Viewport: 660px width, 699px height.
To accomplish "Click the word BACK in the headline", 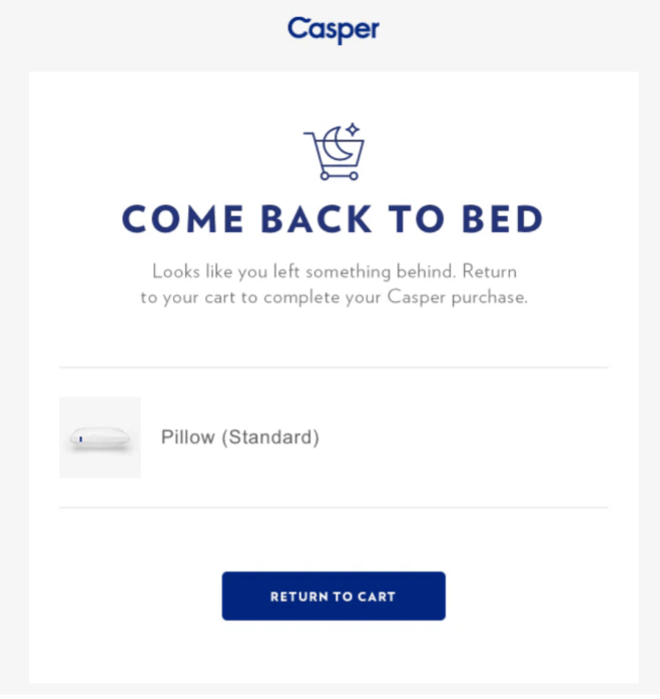I will 316,219.
